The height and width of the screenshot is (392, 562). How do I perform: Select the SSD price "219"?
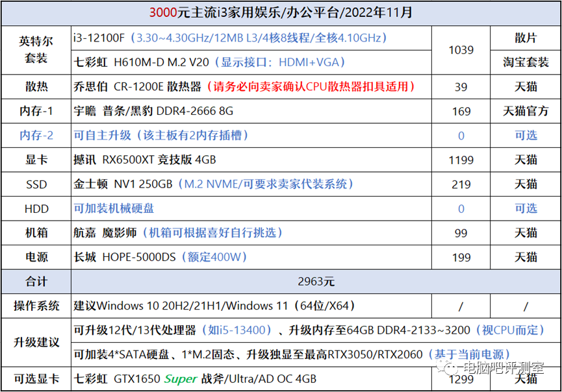461,184
